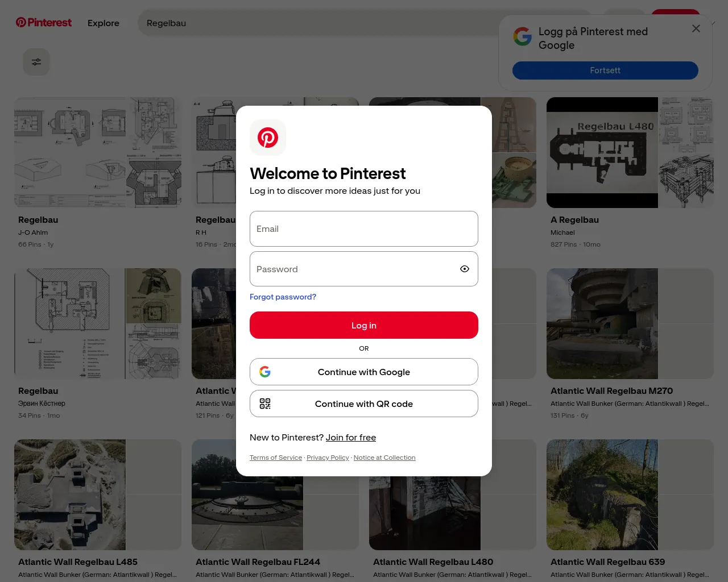Toggle password visibility eye icon

pyautogui.click(x=465, y=269)
